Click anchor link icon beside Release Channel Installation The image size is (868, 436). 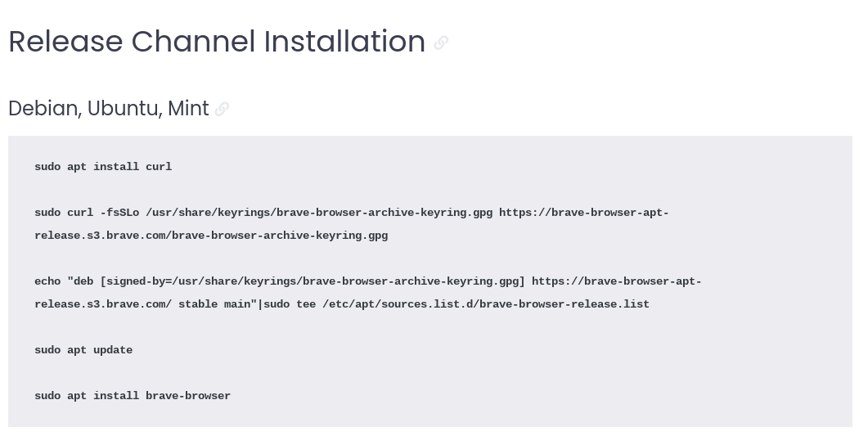pos(441,43)
